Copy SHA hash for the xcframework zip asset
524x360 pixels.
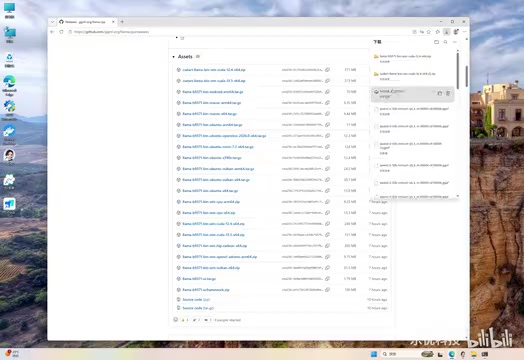pos(328,290)
